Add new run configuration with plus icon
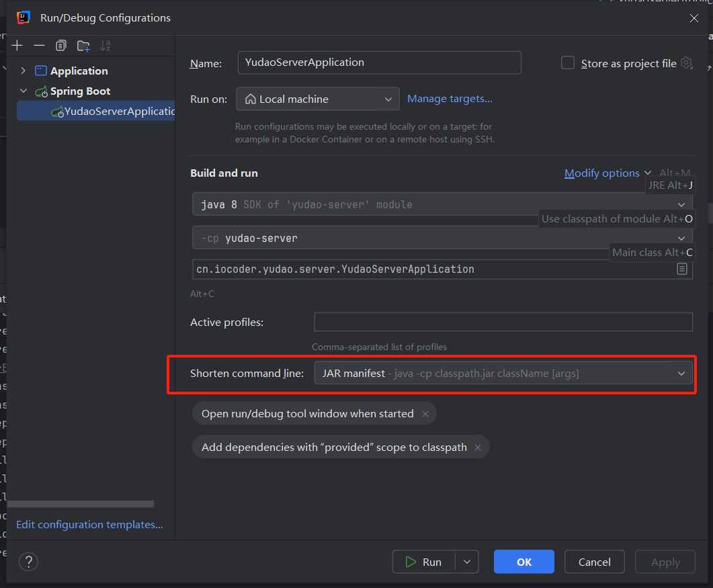The width and height of the screenshot is (713, 588). (x=17, y=46)
